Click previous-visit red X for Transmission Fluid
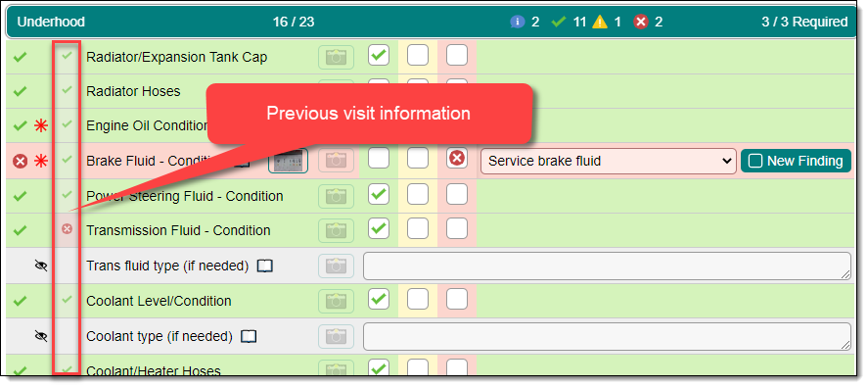868x387 pixels. pos(67,228)
